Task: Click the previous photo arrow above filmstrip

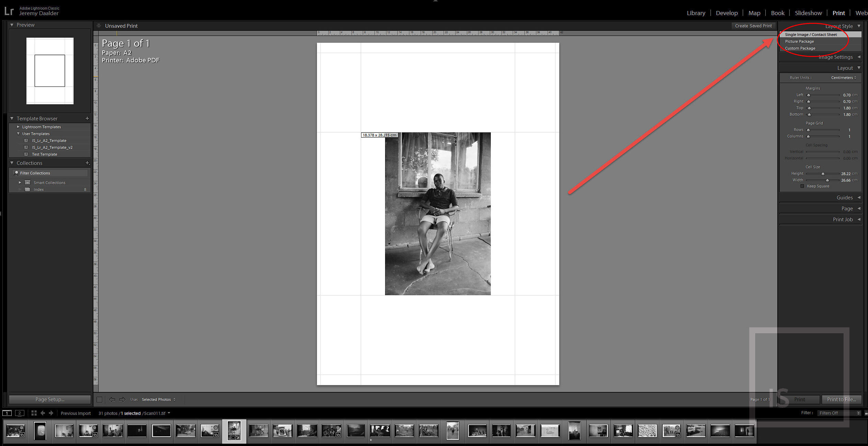Action: (x=43, y=413)
